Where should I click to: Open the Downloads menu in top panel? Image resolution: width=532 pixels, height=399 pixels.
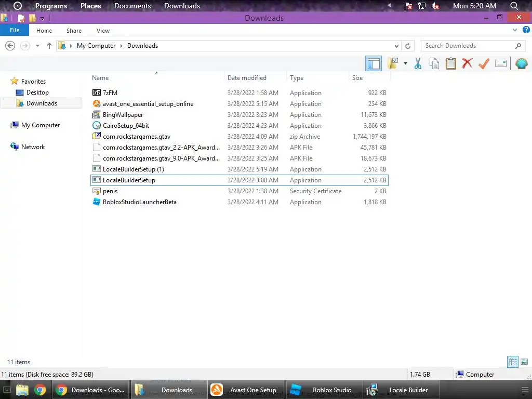pyautogui.click(x=182, y=6)
